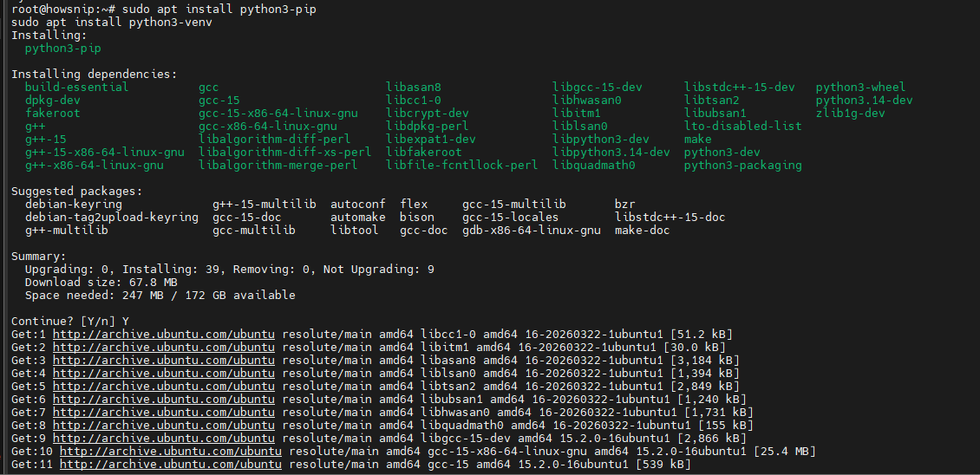Click the green python3-pip package under Installing
The width and height of the screenshot is (980, 475).
tap(63, 49)
